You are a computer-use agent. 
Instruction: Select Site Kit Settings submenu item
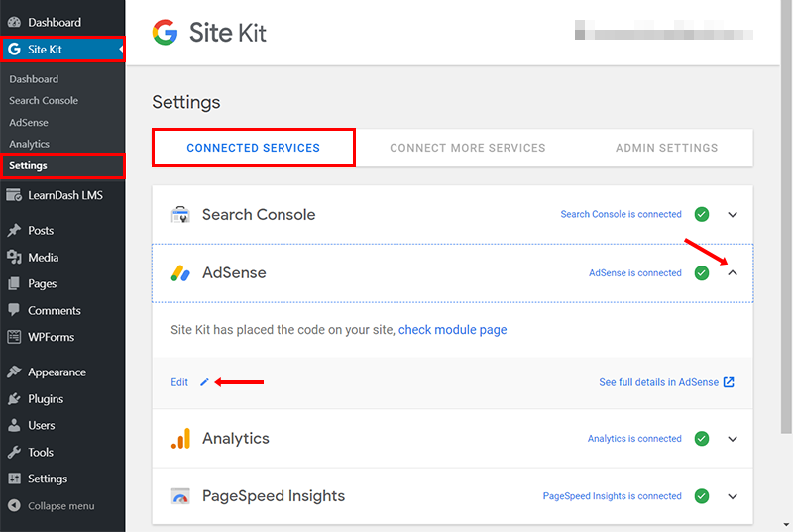[x=28, y=165]
